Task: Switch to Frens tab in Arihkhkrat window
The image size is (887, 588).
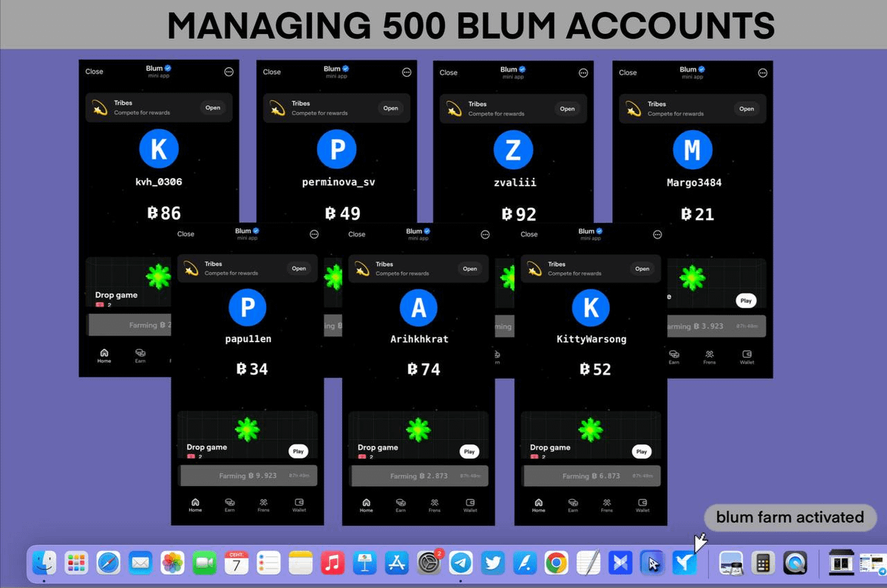Action: click(x=435, y=505)
